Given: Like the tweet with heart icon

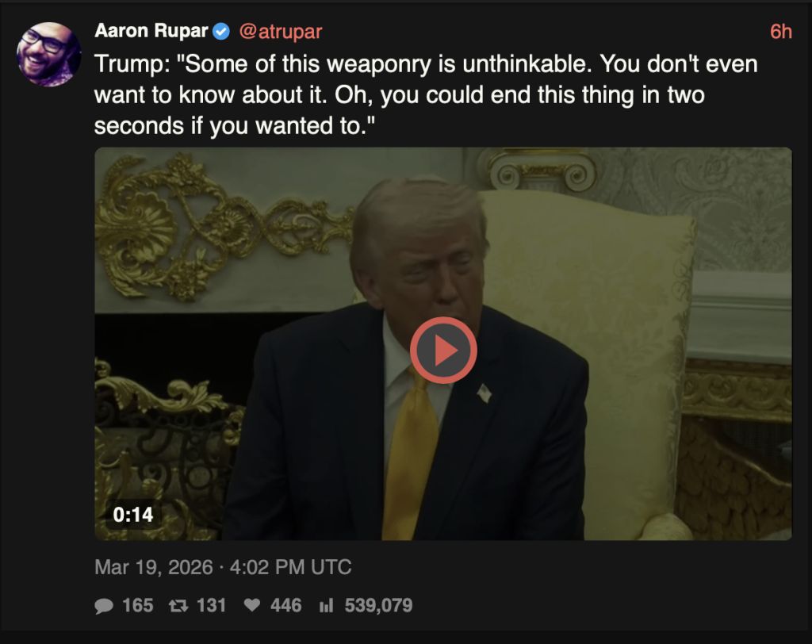Looking at the screenshot, I should pos(252,604).
